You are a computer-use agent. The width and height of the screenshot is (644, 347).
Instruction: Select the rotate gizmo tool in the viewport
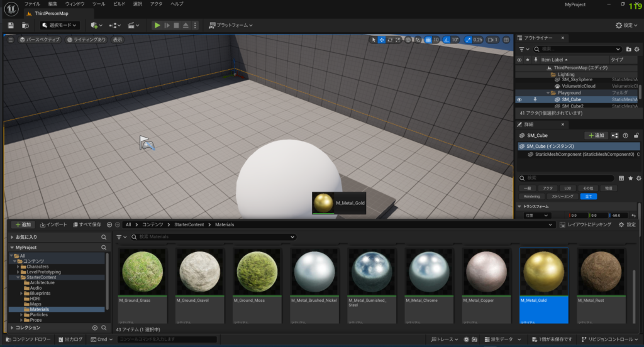pos(390,40)
